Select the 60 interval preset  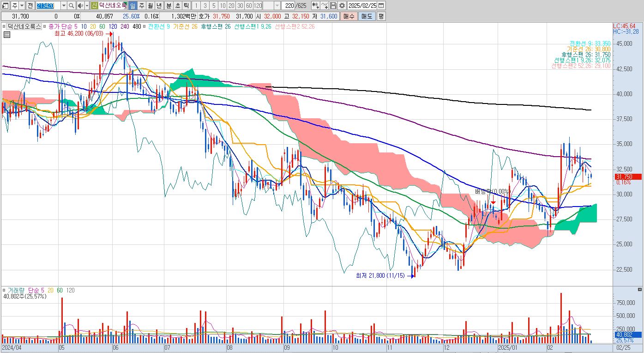coord(249,6)
